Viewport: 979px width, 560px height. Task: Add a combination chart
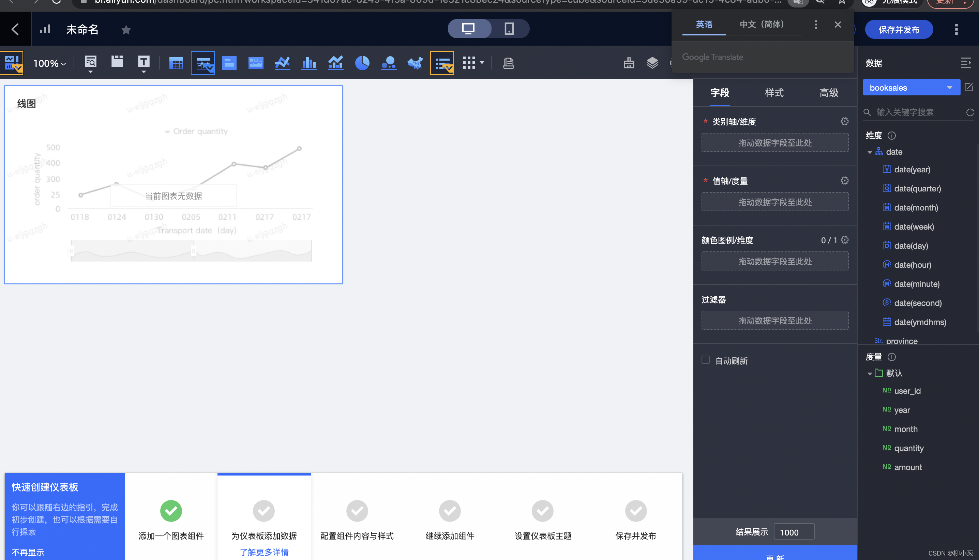(335, 63)
